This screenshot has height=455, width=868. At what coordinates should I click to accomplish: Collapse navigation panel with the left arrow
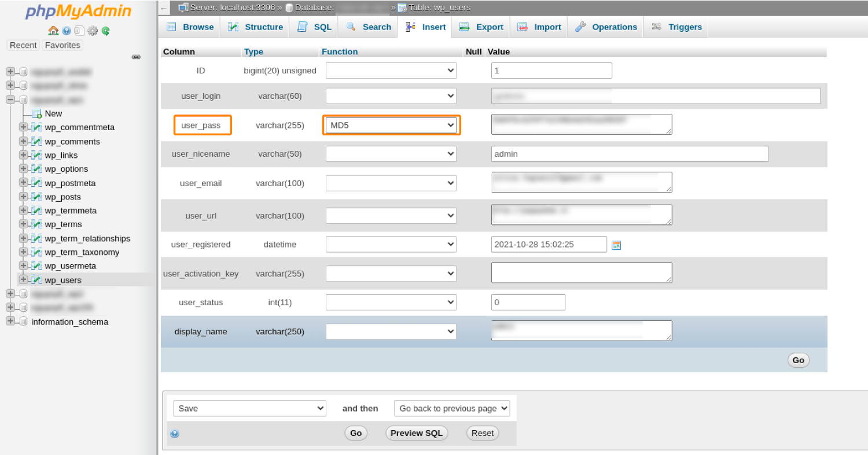tap(164, 8)
